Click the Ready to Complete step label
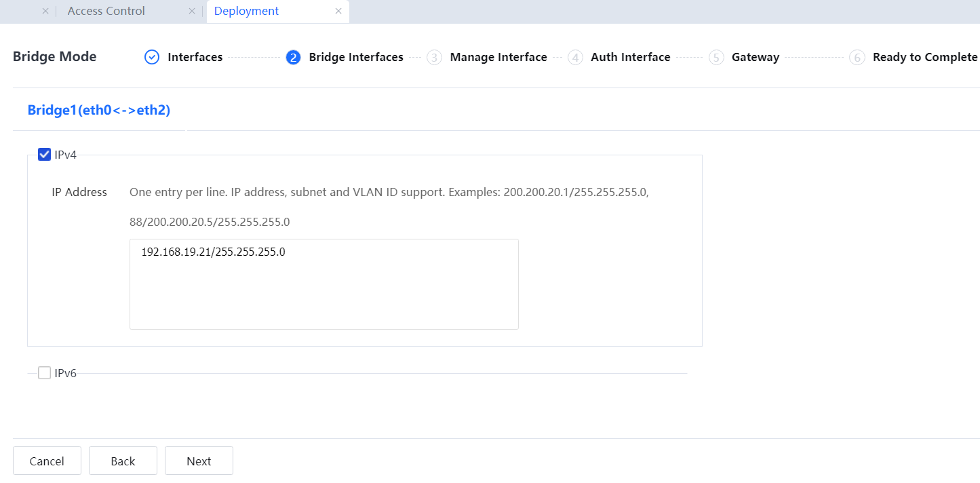Screen dimensions: 980x483 924,58
